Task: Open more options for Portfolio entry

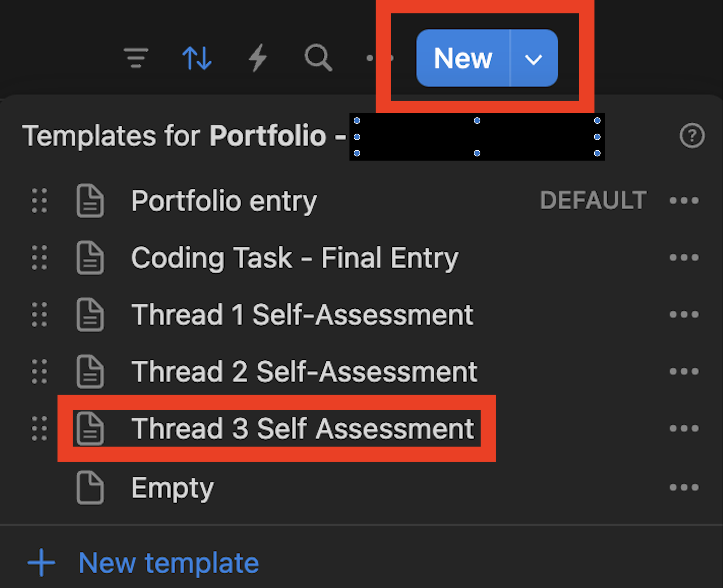Action: [684, 201]
